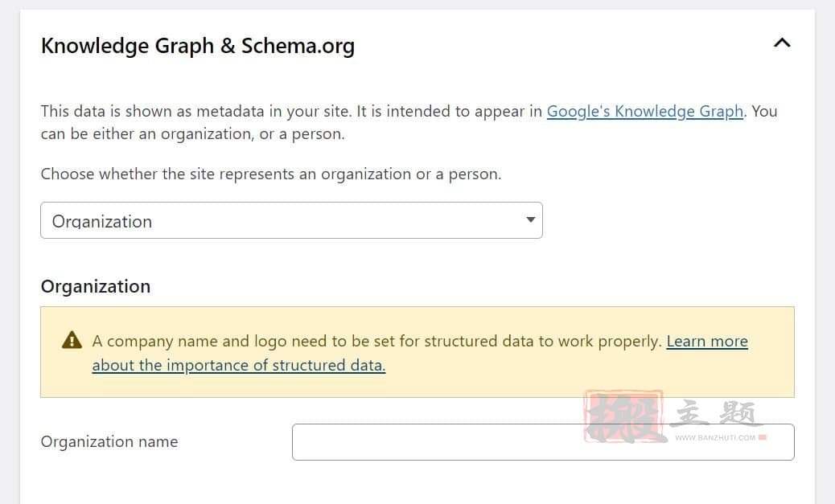
Task: Collapse the Knowledge Graph & Schema.org section chevron
Action: click(782, 43)
